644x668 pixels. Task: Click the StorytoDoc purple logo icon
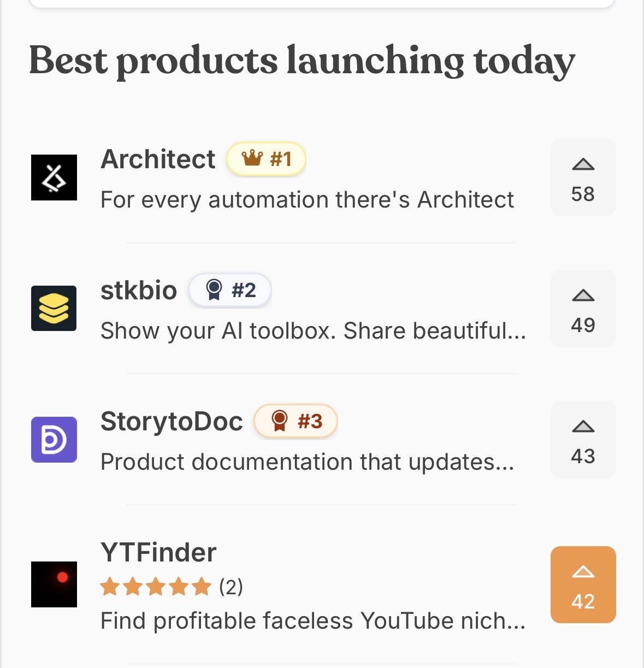[54, 440]
